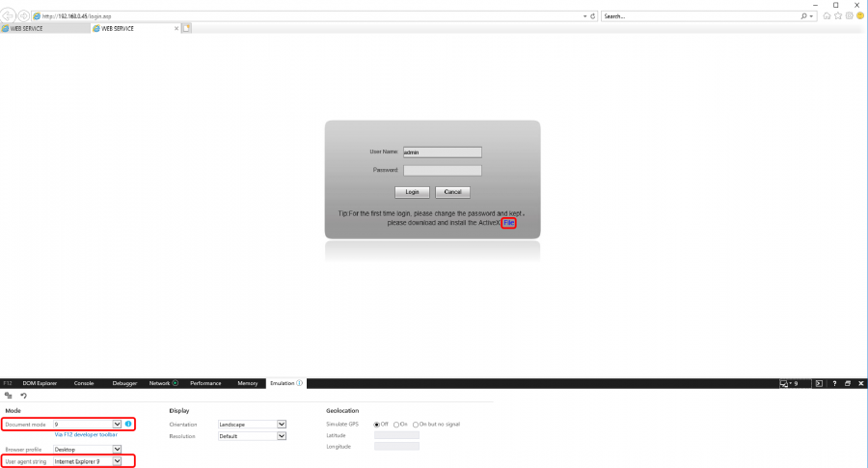Select the On radio for Simulate GPS
This screenshot has width=868, height=468.
point(396,424)
